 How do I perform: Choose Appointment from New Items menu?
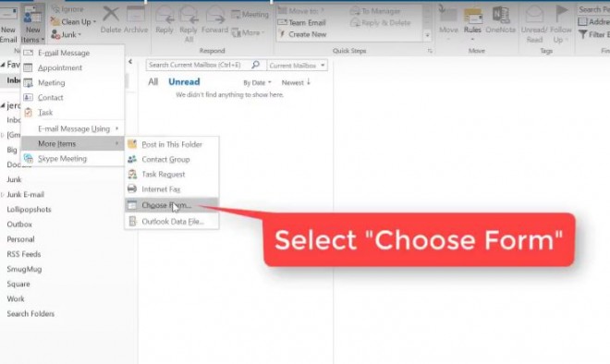tap(73, 67)
